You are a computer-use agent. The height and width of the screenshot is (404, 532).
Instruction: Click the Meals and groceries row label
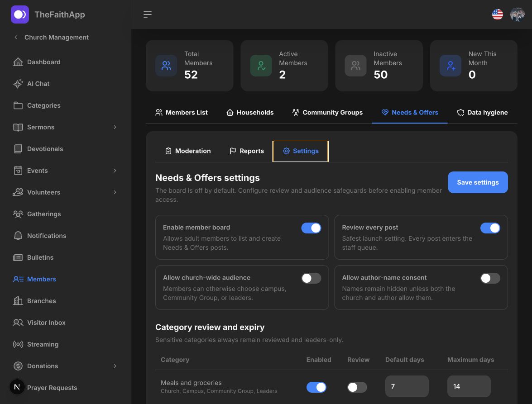click(191, 383)
